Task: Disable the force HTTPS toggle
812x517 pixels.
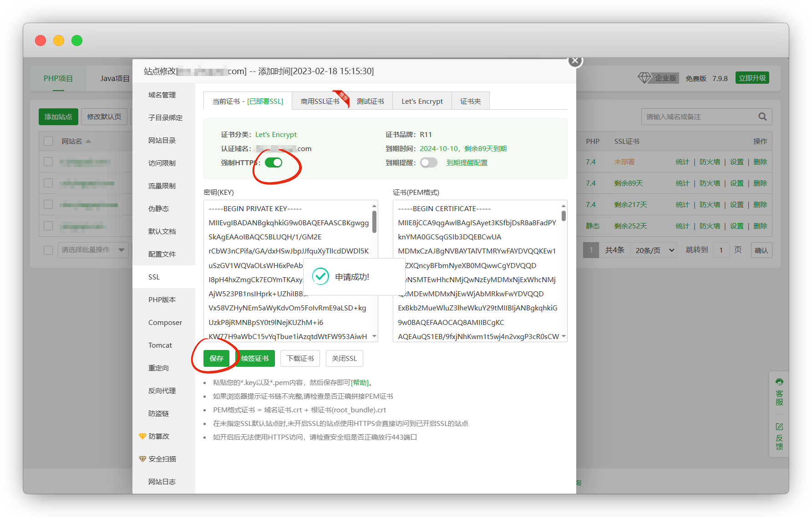Action: (x=274, y=162)
